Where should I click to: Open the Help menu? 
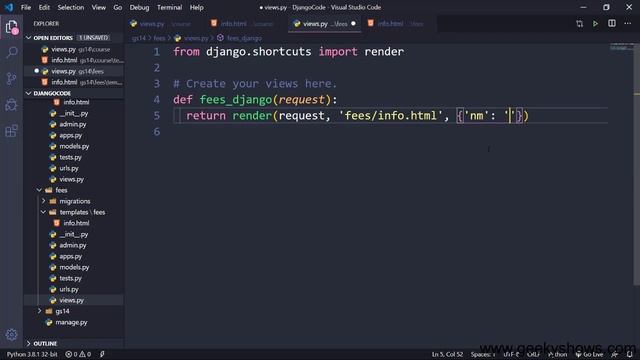(x=196, y=7)
